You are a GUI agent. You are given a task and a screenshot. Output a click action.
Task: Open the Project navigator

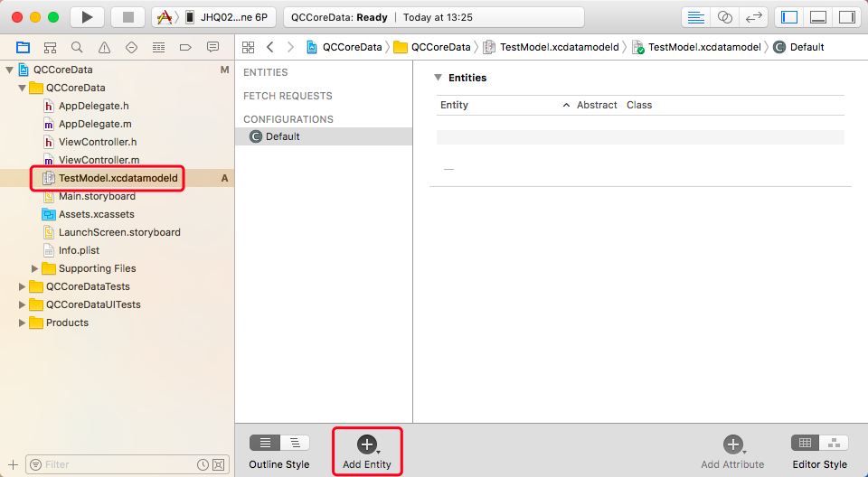pyautogui.click(x=23, y=47)
